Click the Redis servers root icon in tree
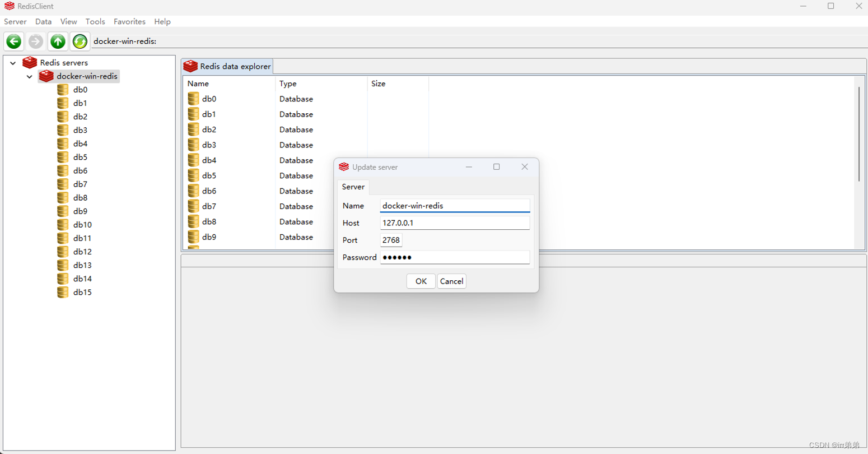868x454 pixels. coord(30,62)
